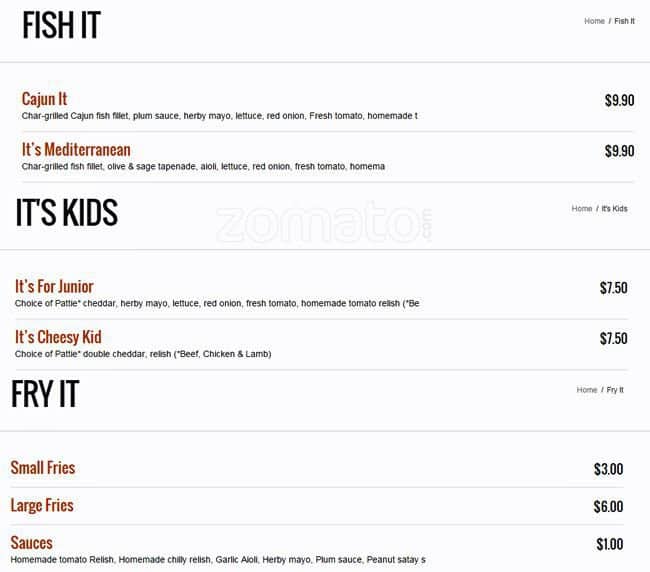
Task: Open the It's For Junior item
Action: pyautogui.click(x=54, y=286)
